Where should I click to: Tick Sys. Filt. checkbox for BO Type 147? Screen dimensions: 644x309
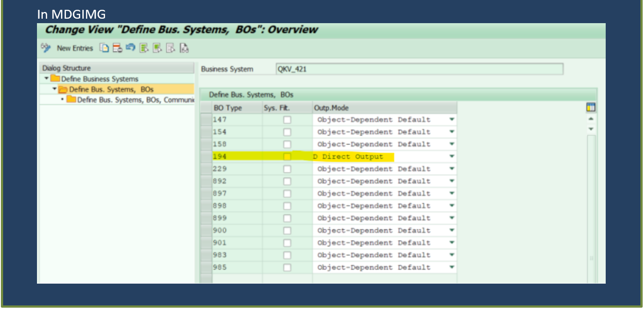tap(287, 120)
